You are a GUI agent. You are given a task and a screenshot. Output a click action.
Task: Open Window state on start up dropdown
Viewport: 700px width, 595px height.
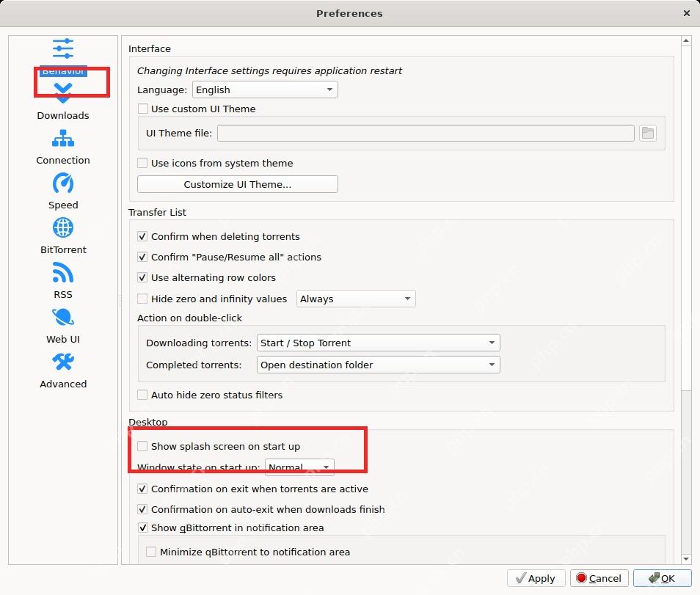point(299,467)
